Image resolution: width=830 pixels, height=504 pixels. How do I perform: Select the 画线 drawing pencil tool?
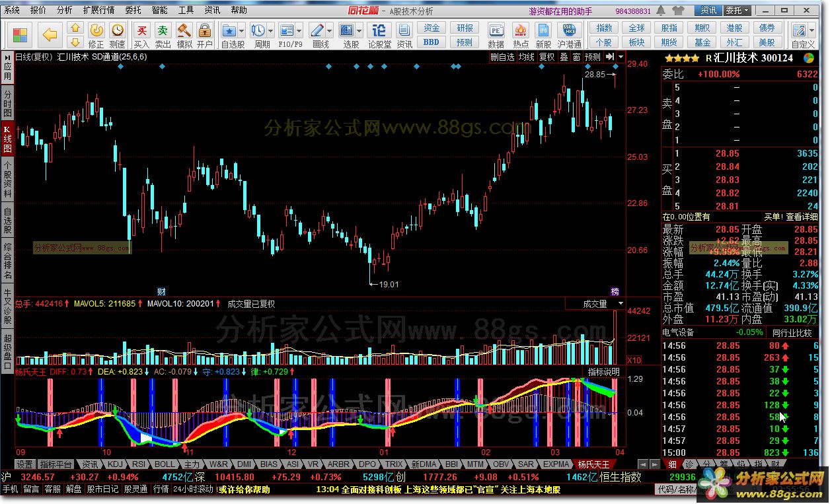coord(317,31)
